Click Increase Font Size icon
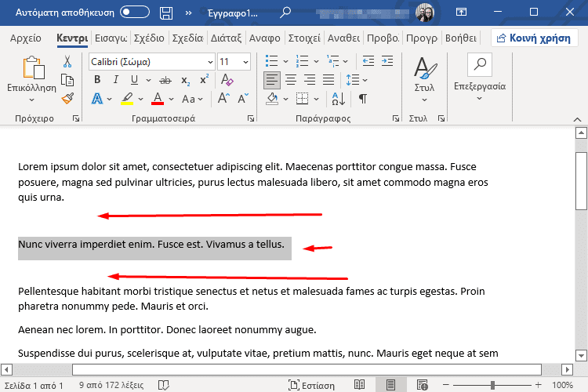This screenshot has width=588, height=392. tap(224, 99)
